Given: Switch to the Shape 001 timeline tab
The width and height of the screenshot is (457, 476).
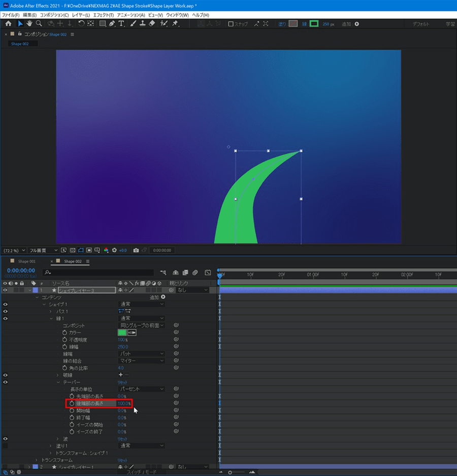Looking at the screenshot, I should (26, 261).
